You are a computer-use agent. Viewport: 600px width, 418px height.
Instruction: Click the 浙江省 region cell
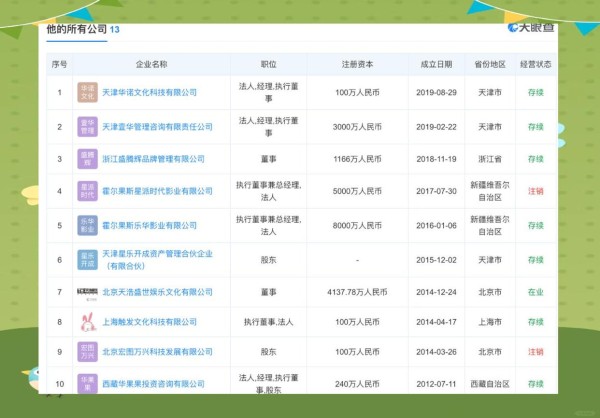coord(490,159)
